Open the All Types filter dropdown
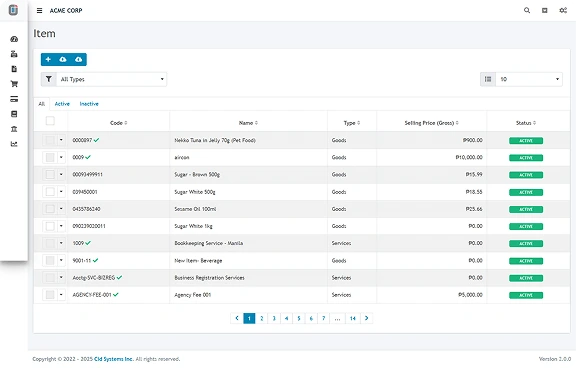The width and height of the screenshot is (576, 368). click(111, 79)
